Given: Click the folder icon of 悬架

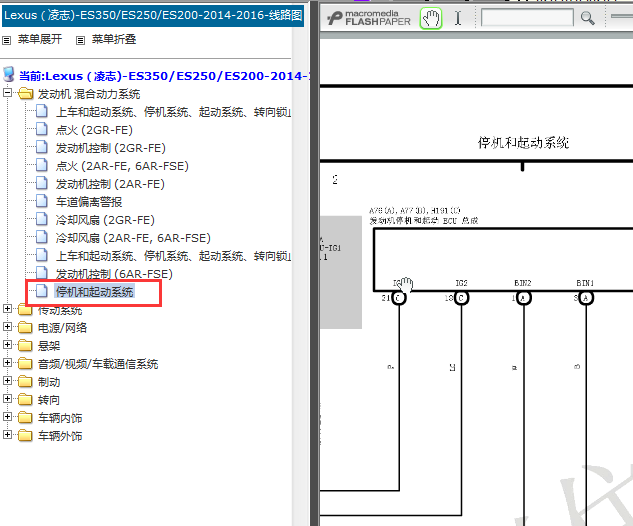Looking at the screenshot, I should click(25, 345).
